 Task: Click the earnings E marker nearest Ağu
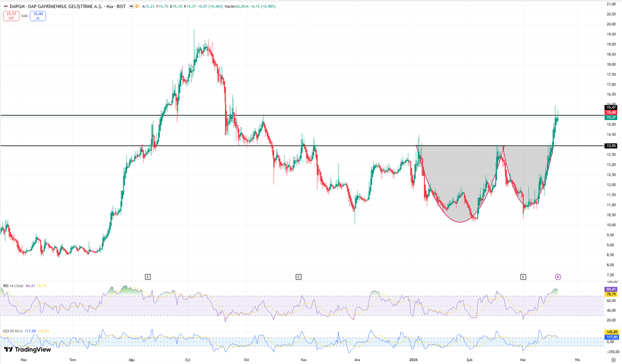click(148, 277)
